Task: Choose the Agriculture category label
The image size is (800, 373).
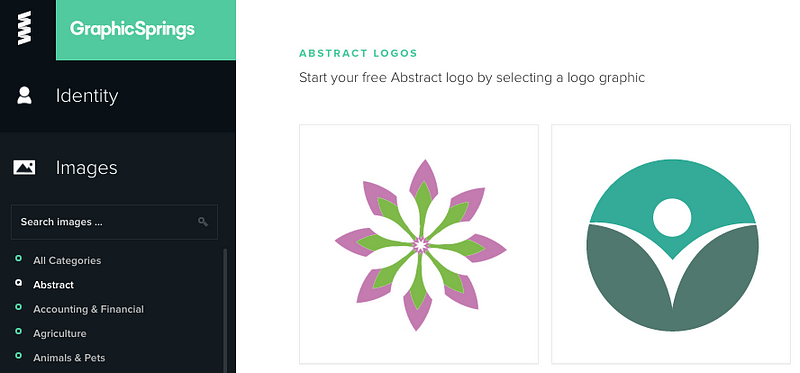Action: pos(60,334)
